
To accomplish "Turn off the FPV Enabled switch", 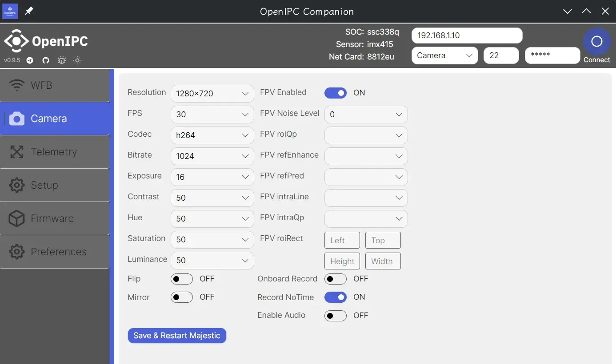I will [336, 93].
